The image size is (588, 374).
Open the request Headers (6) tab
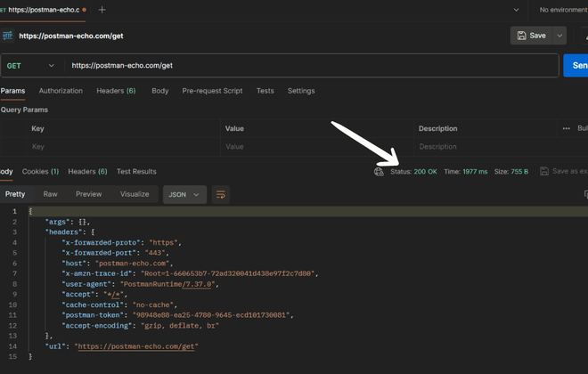[x=116, y=91]
